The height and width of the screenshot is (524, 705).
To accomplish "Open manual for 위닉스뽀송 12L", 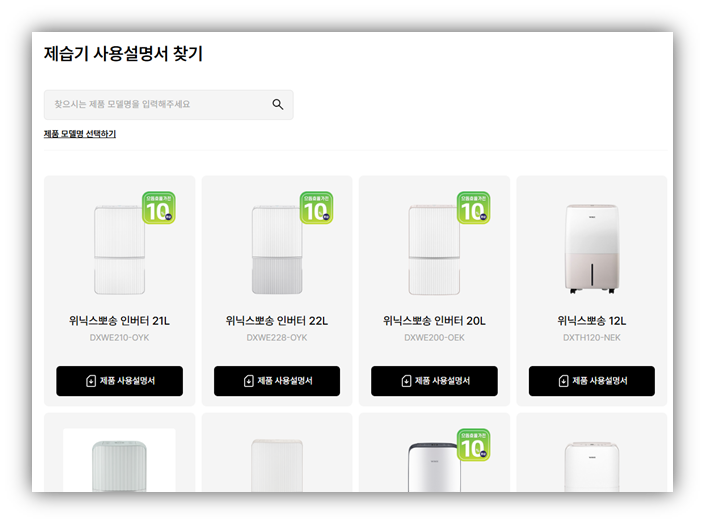I will coord(592,381).
